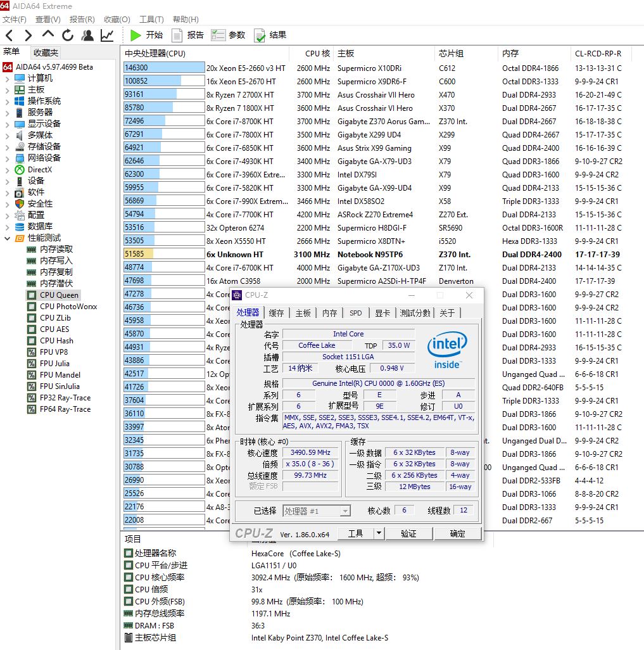Screen dimensions: 644x650
Task: Expand the DirectX tree node
Action: [x=6, y=170]
